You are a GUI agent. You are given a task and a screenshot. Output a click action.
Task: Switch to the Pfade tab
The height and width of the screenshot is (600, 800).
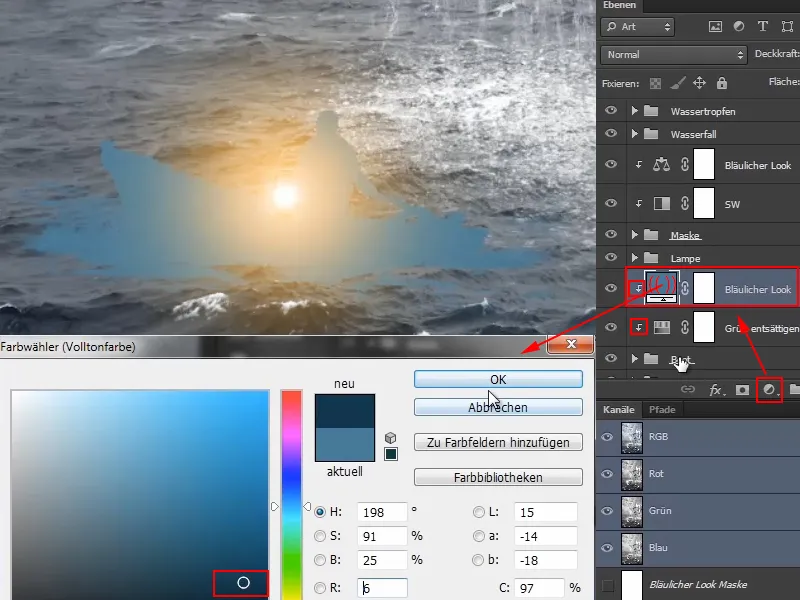662,410
